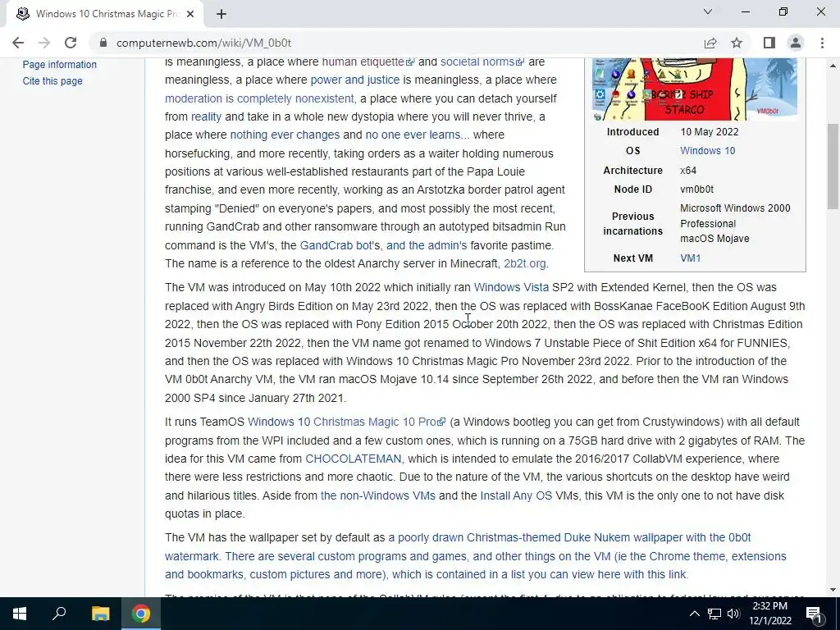Click the vertical scrollbar thumb
This screenshot has width=840, height=630.
(x=833, y=166)
